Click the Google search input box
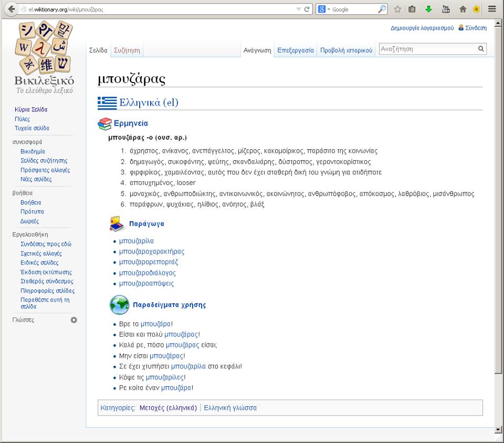The image size is (504, 443). tap(354, 9)
